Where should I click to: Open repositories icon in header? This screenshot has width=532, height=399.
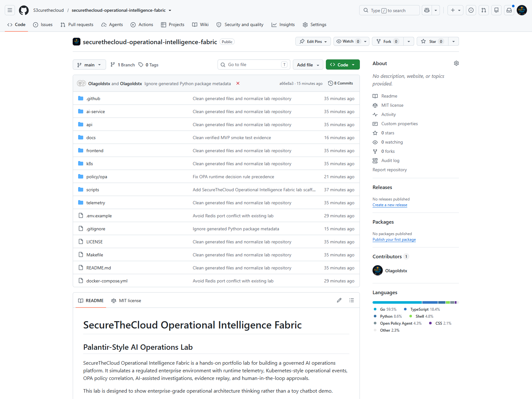(496, 10)
